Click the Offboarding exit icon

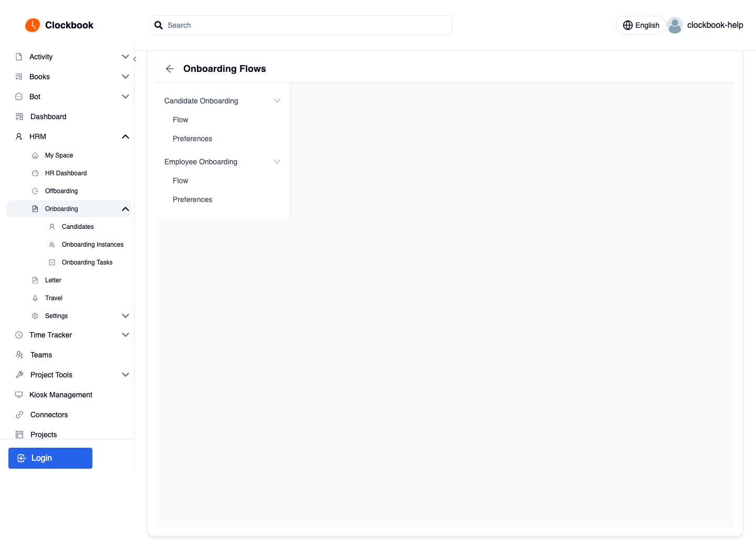click(x=35, y=191)
